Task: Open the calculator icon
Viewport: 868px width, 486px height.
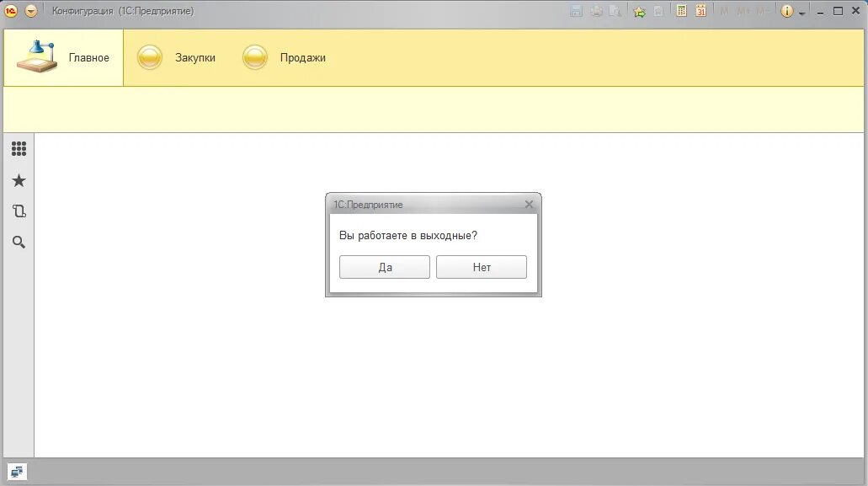Action: point(681,11)
